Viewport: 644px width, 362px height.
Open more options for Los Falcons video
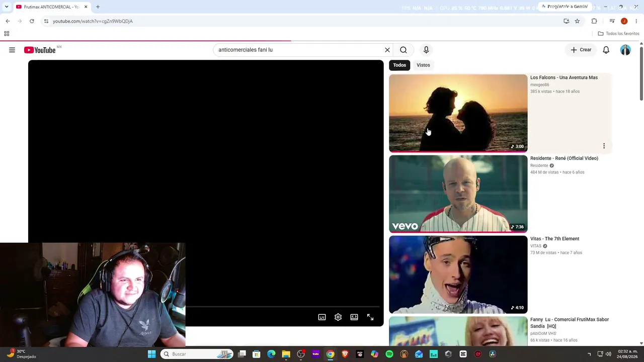click(x=604, y=146)
